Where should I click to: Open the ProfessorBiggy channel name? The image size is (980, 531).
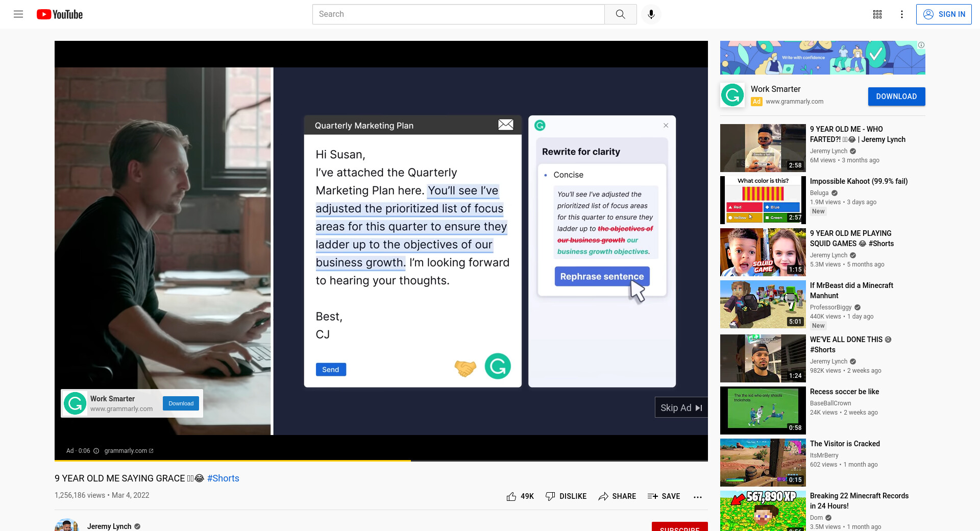pos(830,307)
